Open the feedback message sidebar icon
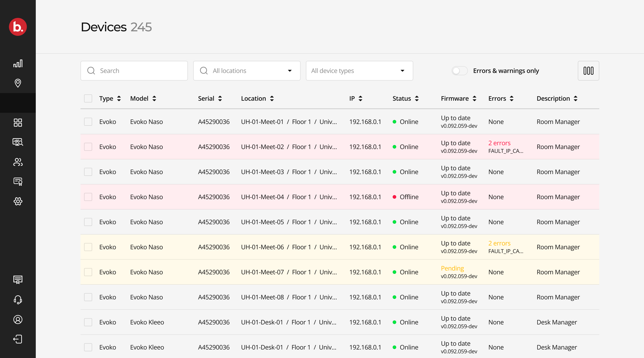The image size is (644, 358). point(18,280)
